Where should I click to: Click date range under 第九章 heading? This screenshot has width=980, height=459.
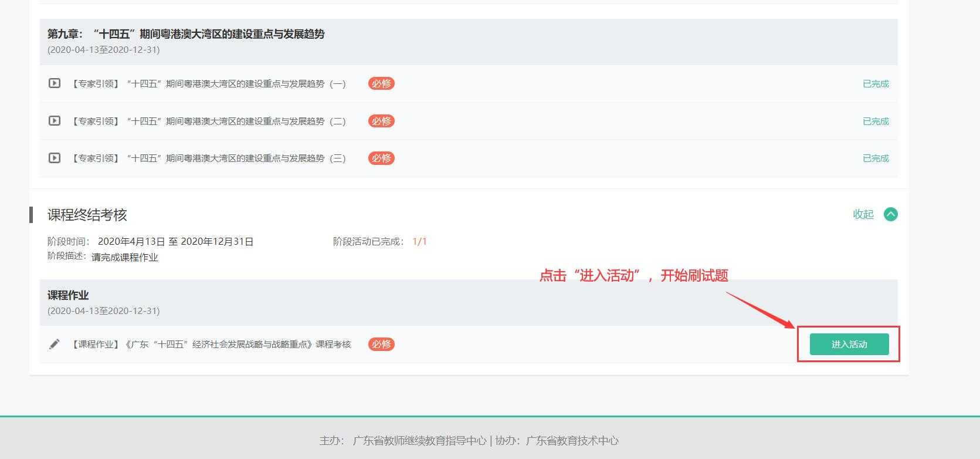click(x=103, y=50)
